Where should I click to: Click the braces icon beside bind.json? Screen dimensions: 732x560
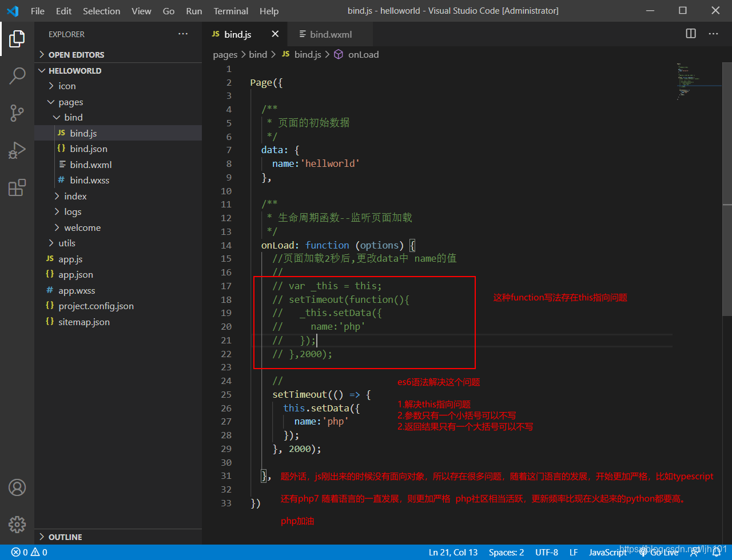point(61,149)
